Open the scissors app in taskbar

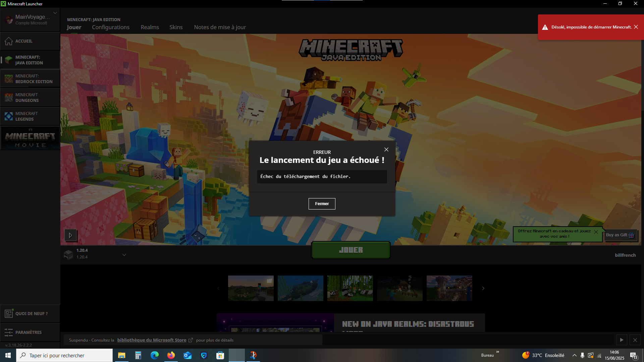253,355
